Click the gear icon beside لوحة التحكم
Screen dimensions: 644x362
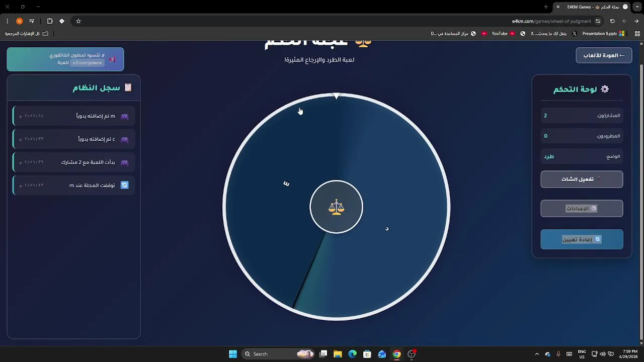pos(605,89)
